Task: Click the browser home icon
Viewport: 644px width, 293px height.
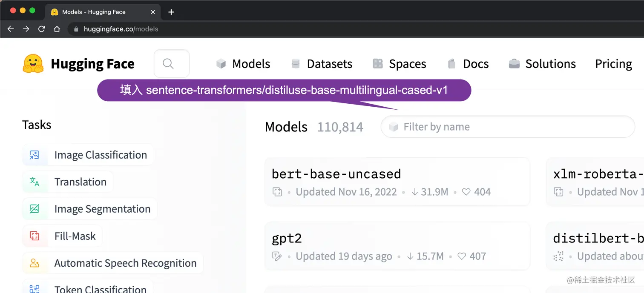Action: pyautogui.click(x=57, y=29)
